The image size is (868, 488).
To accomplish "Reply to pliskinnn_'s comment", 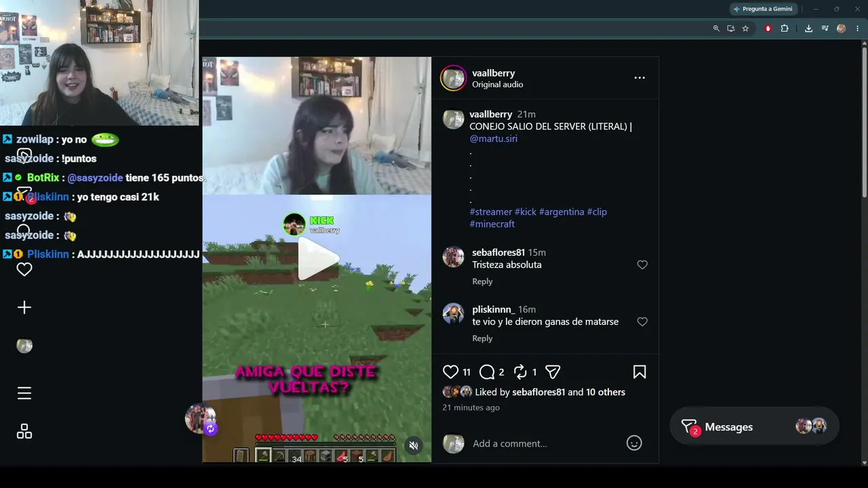I will pos(483,338).
